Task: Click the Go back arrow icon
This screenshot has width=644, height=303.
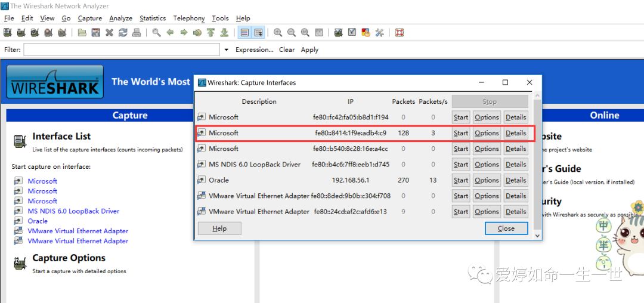Action: pos(170,32)
